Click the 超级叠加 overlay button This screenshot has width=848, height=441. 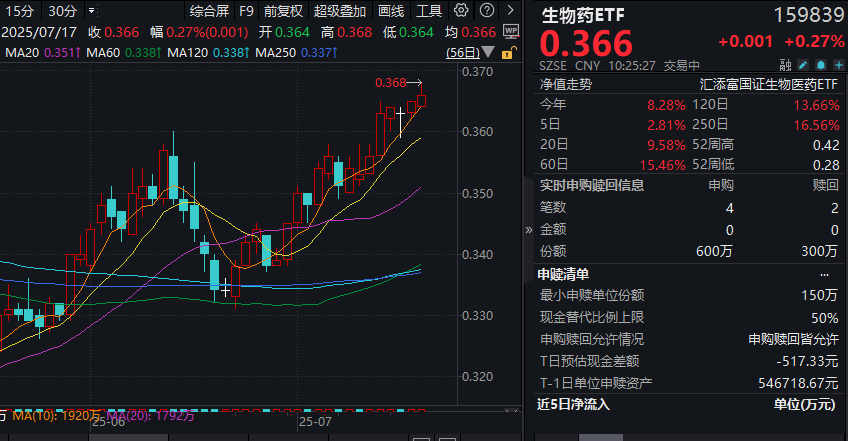tap(340, 11)
